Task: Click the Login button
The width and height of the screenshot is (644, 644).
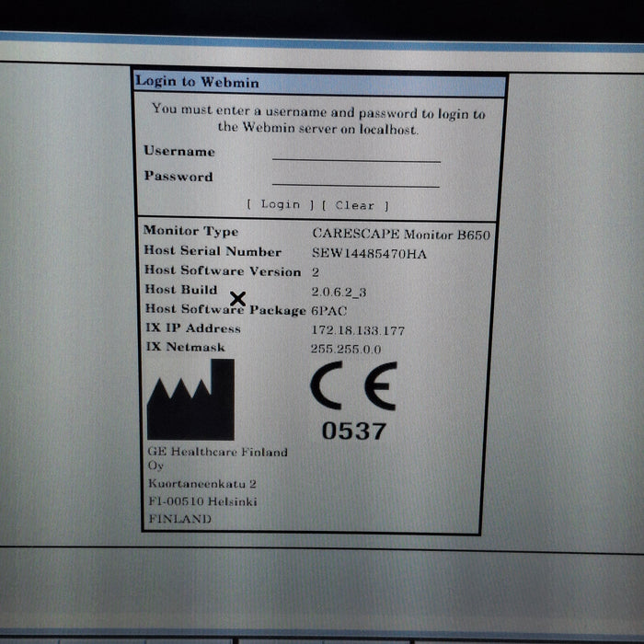Action: click(281, 204)
